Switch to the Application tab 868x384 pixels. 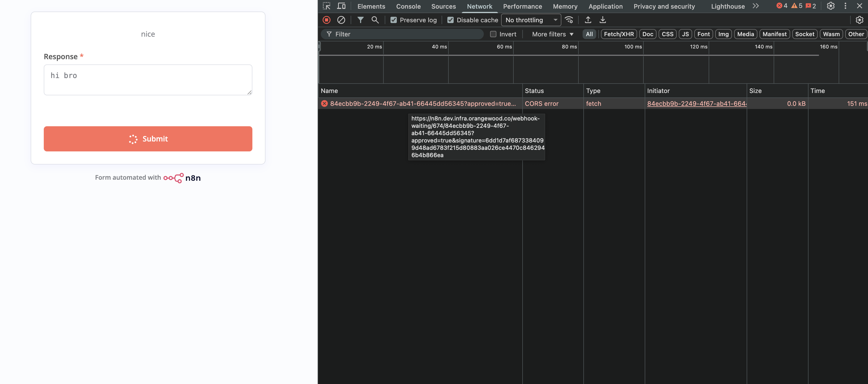click(x=605, y=6)
